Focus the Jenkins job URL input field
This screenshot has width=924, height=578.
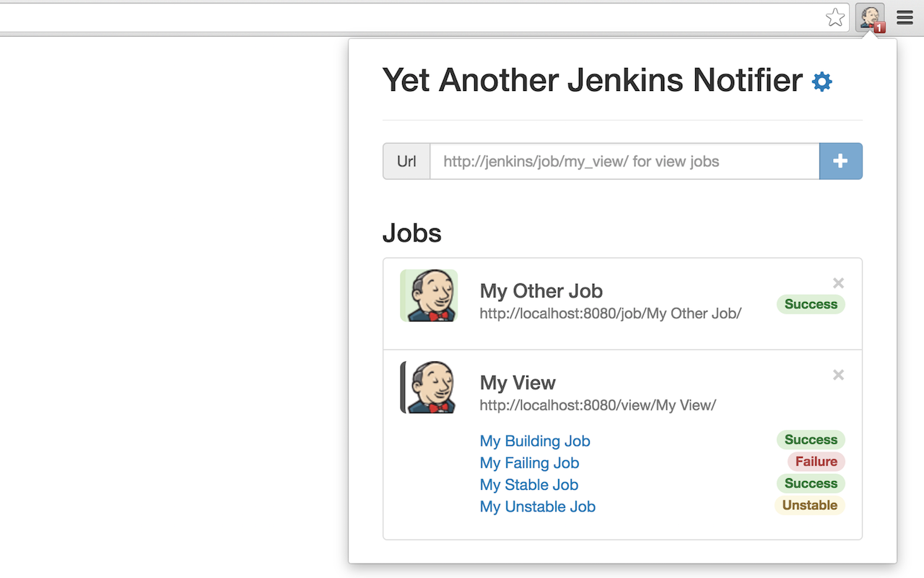pos(624,161)
